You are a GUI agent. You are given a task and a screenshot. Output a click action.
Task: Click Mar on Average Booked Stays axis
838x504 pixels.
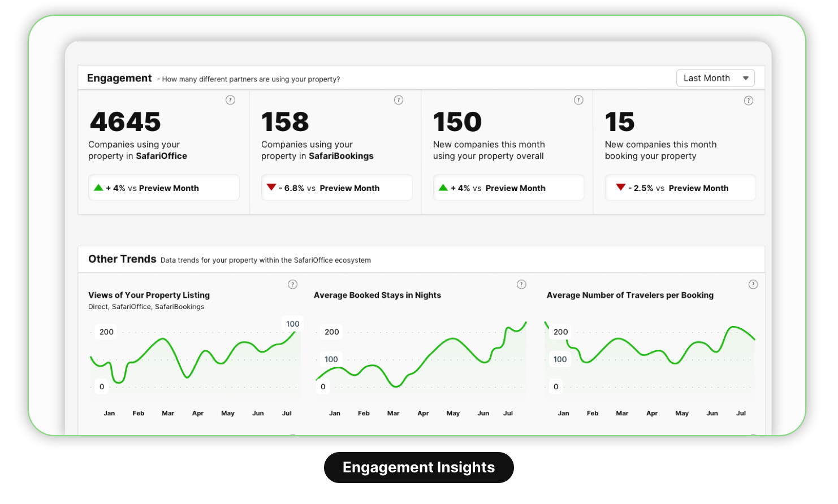tap(393, 414)
